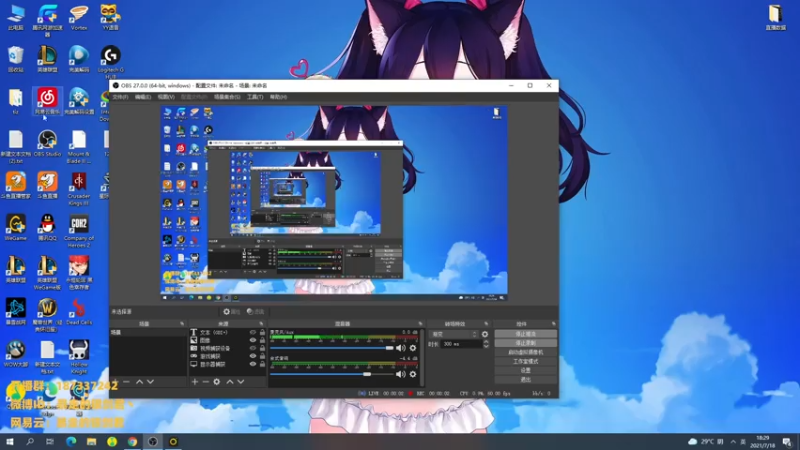Open Logitech G HUB desktop icon
800x450 pixels.
(111, 62)
